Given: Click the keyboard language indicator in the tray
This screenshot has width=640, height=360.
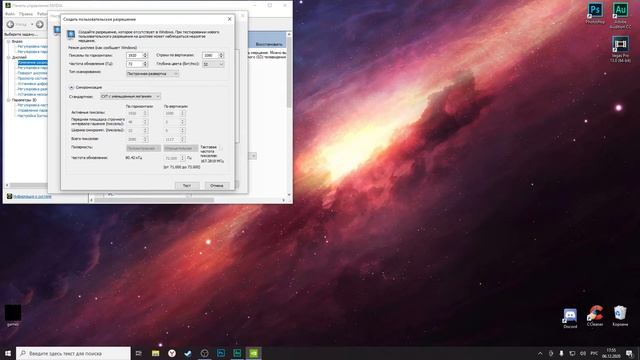Looking at the screenshot, I should tap(594, 353).
